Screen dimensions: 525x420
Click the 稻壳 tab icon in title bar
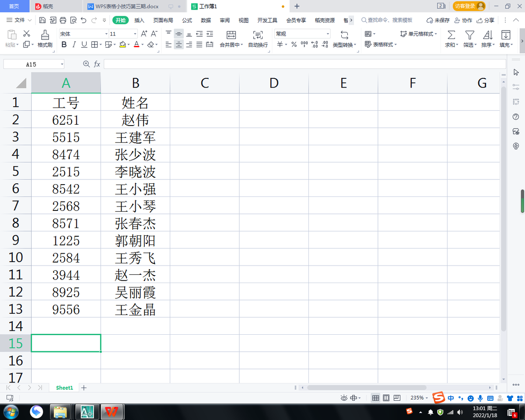point(38,6)
